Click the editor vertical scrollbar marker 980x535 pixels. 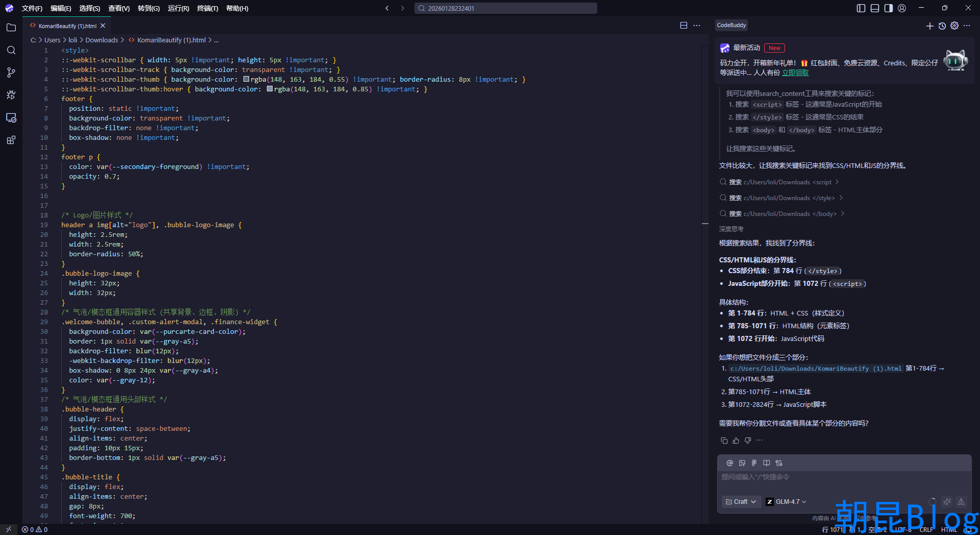tap(705, 224)
